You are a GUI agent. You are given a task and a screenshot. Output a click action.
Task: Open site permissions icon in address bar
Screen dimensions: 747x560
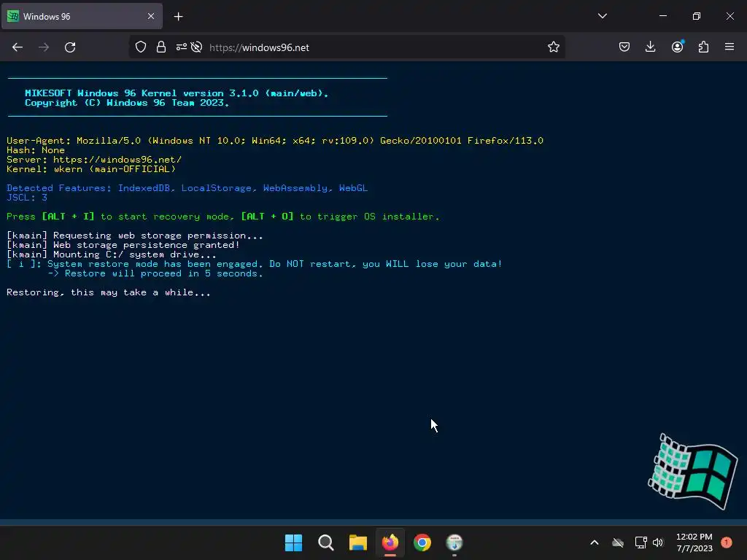[181, 47]
